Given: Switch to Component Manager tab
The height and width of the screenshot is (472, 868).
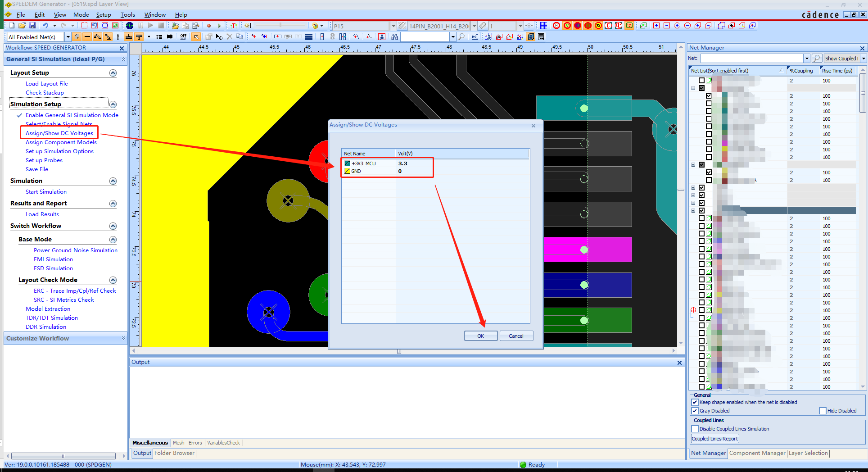Looking at the screenshot, I should tap(757, 453).
